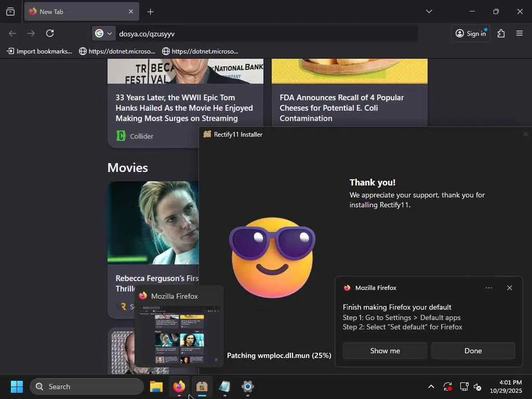Open the Firefox View tab list icon

point(10,11)
